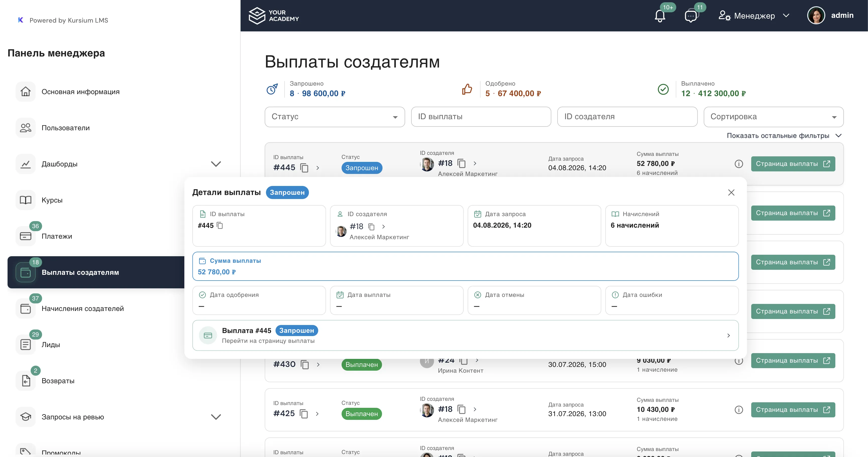Click the Возвраты document icon

26,380
